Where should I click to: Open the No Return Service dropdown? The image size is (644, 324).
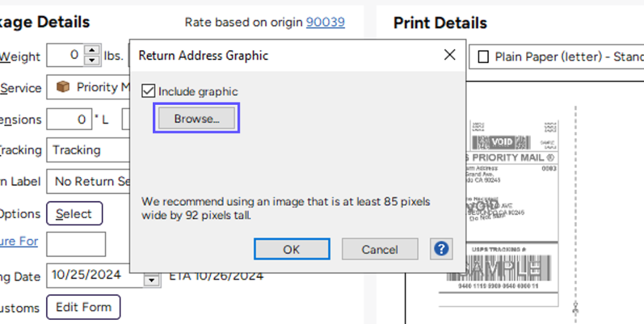pyautogui.click(x=88, y=181)
